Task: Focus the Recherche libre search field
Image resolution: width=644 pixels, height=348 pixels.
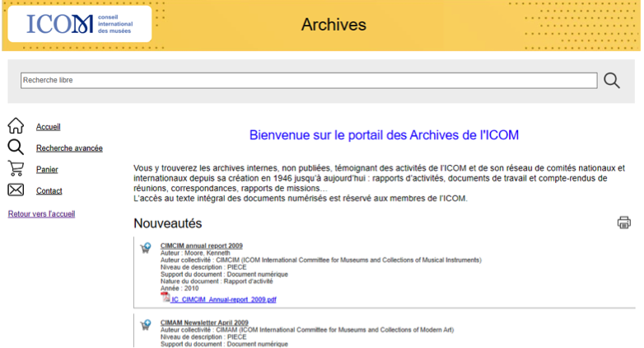Action: (309, 80)
